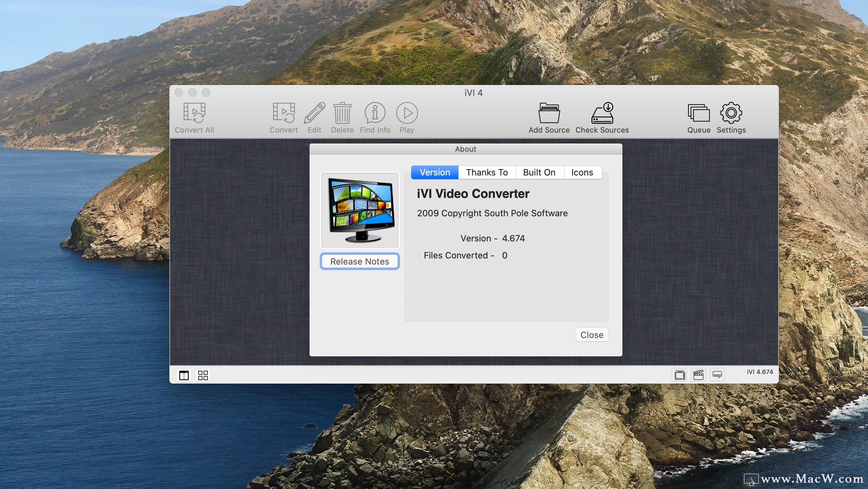Switch to grid view icon

point(203,375)
